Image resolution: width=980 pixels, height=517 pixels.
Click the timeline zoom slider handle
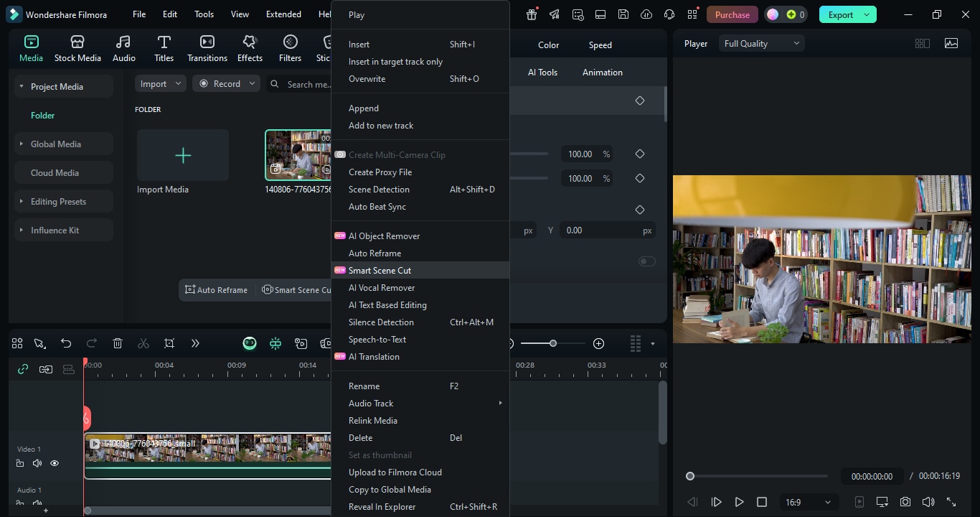pos(553,344)
